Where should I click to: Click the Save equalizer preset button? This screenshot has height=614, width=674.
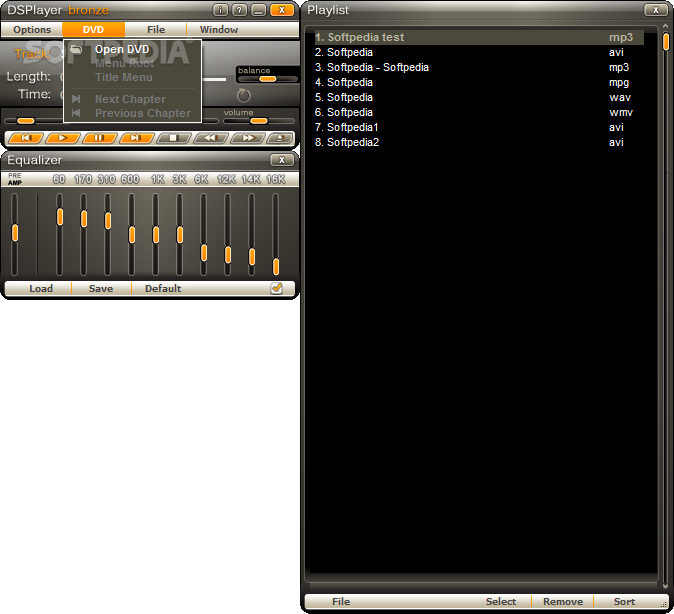click(x=101, y=289)
